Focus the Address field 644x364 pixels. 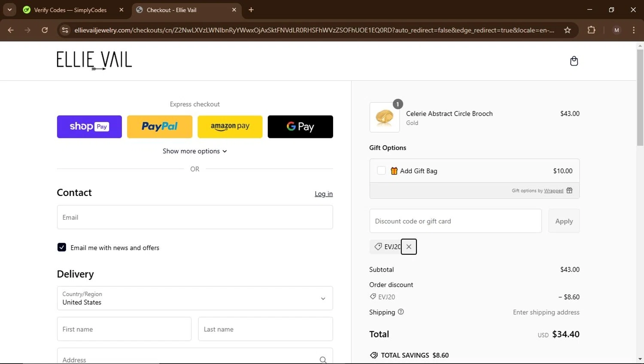[x=195, y=356]
